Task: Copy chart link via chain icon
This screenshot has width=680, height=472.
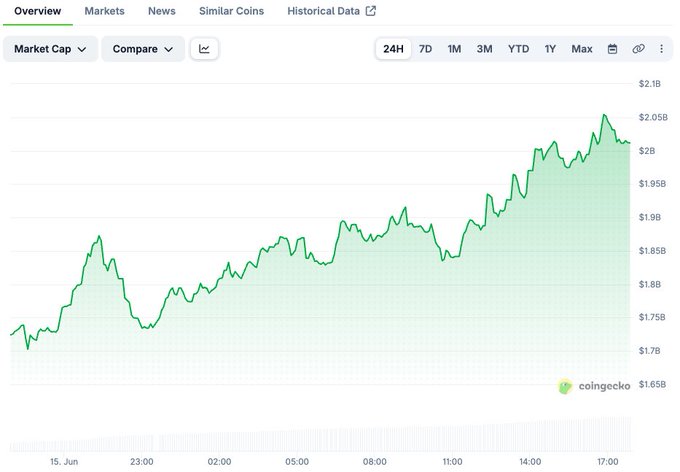Action: pyautogui.click(x=638, y=49)
